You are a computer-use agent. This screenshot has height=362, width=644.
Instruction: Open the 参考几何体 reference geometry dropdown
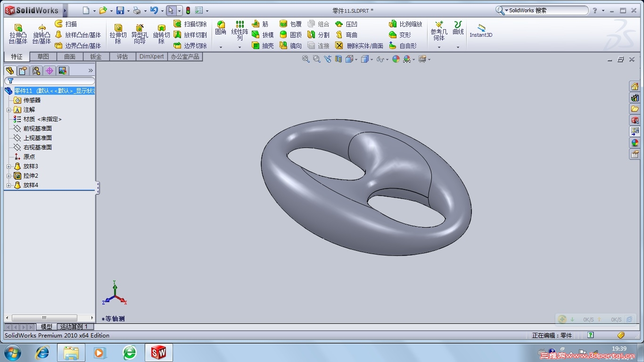439,47
